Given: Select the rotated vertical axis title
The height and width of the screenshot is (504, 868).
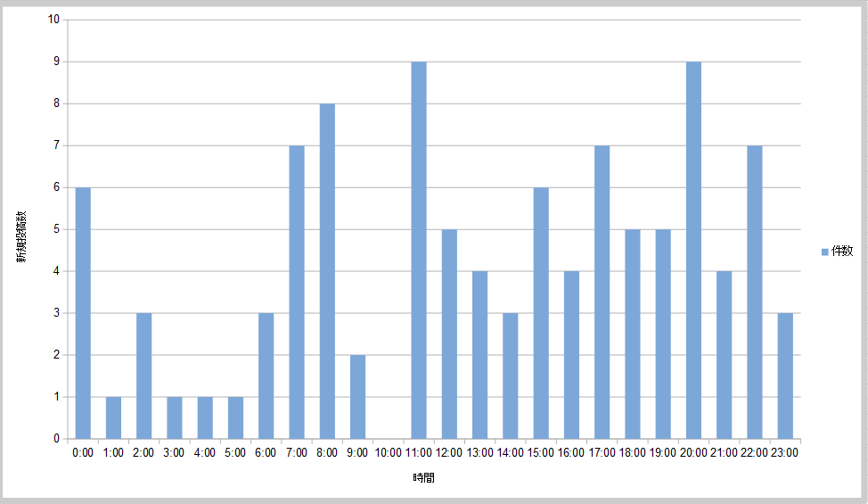Looking at the screenshot, I should 20,238.
